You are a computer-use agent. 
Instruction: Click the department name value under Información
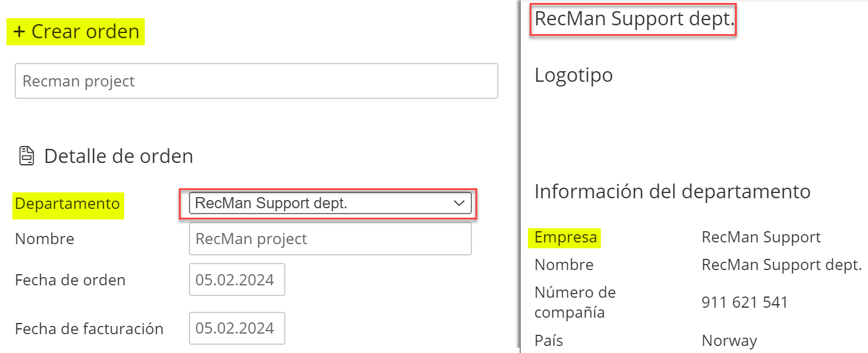[781, 265]
